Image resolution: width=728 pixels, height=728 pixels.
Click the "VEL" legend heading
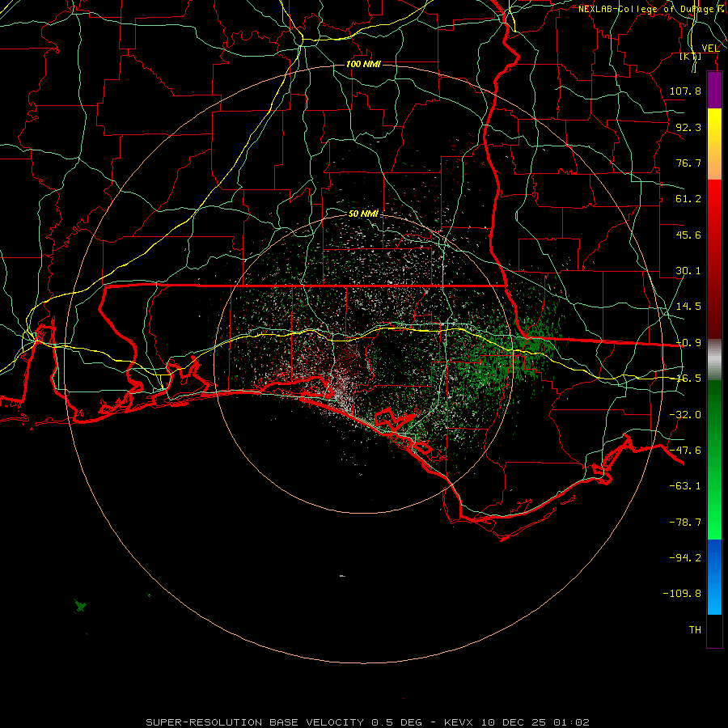(x=710, y=48)
